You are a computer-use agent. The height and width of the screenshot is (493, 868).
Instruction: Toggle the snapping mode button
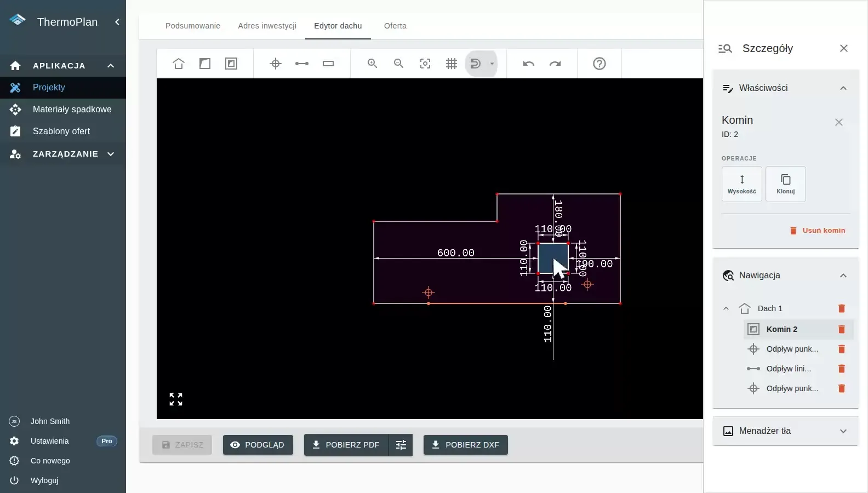pyautogui.click(x=476, y=64)
